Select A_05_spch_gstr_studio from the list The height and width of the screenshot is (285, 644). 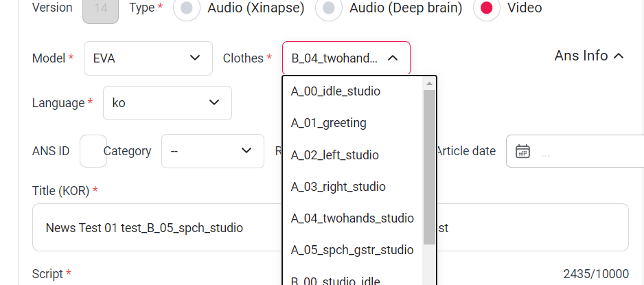(x=352, y=250)
